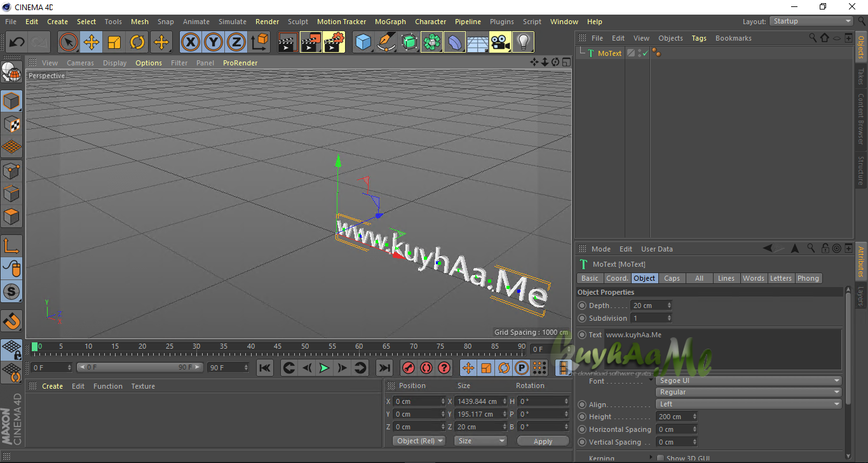
Task: Open Edit Render Settings icon
Action: pos(334,43)
